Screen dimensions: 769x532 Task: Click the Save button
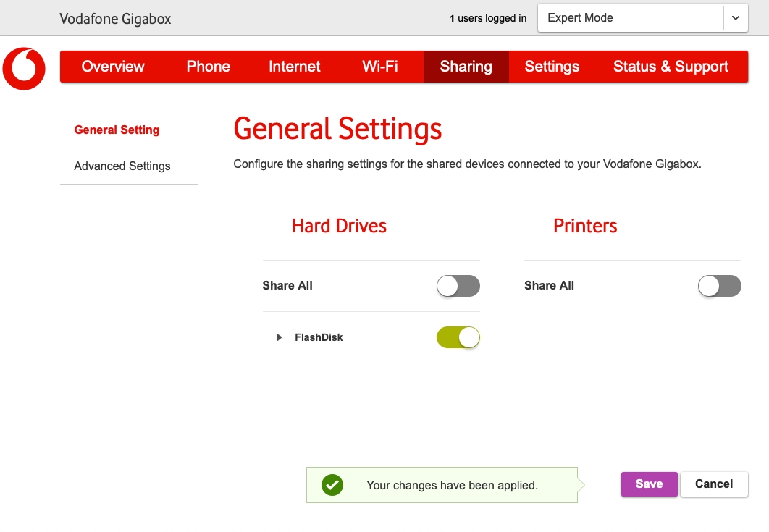point(649,484)
